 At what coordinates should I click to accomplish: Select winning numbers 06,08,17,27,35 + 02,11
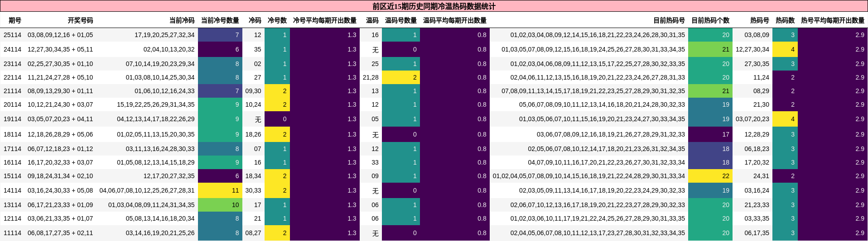pyautogui.click(x=60, y=233)
